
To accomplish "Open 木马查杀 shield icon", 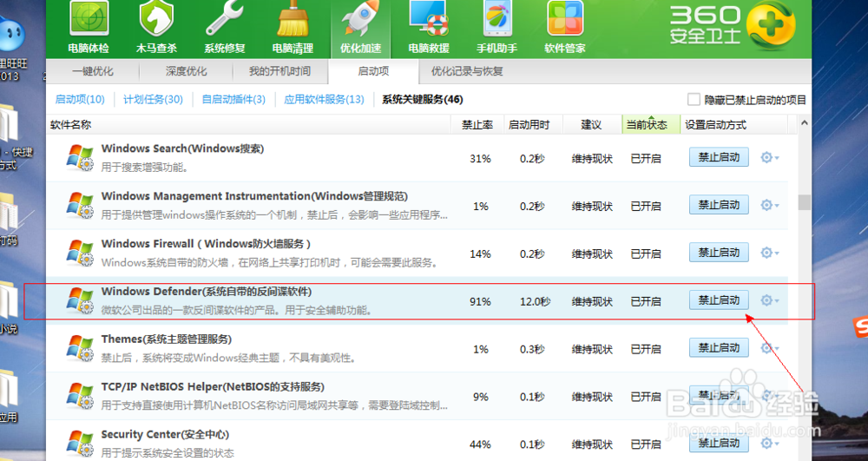I will click(156, 19).
